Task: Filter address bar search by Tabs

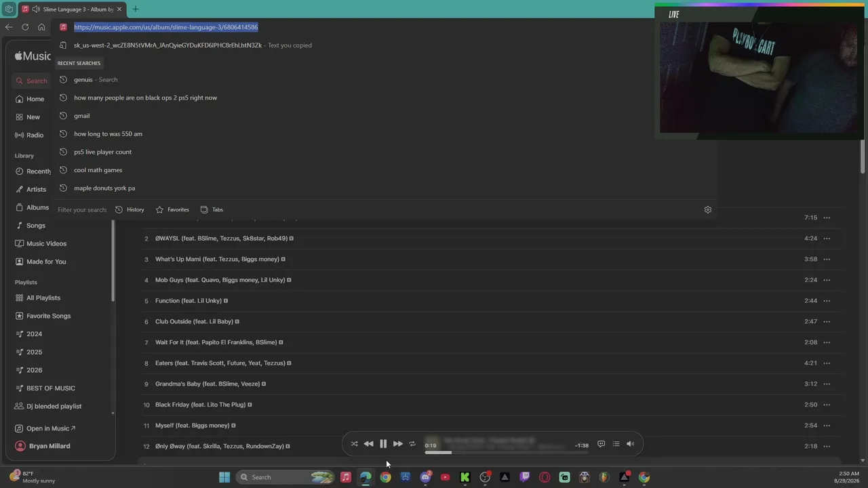Action: click(212, 209)
